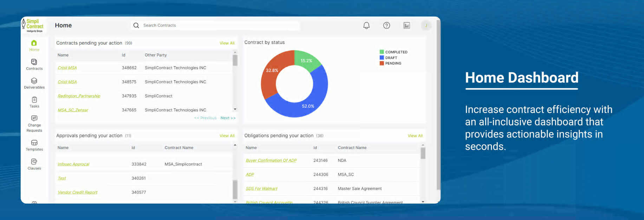Go to Next page of pending contracts
Image resolution: width=644 pixels, height=220 pixels.
click(x=228, y=118)
